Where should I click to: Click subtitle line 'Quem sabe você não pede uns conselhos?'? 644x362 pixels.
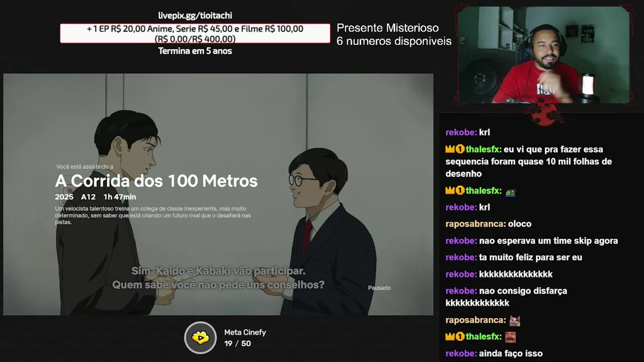pyautogui.click(x=218, y=285)
